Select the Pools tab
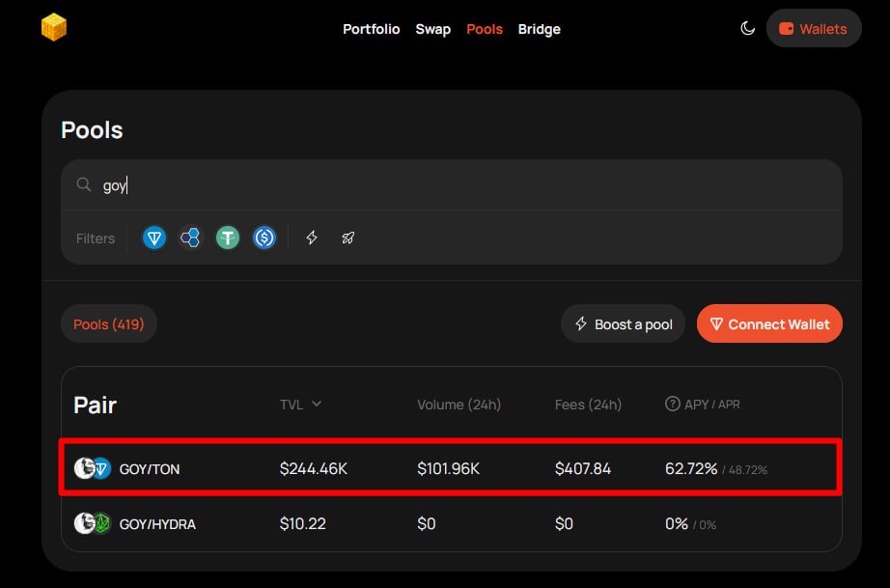This screenshot has height=588, width=890. coord(485,29)
